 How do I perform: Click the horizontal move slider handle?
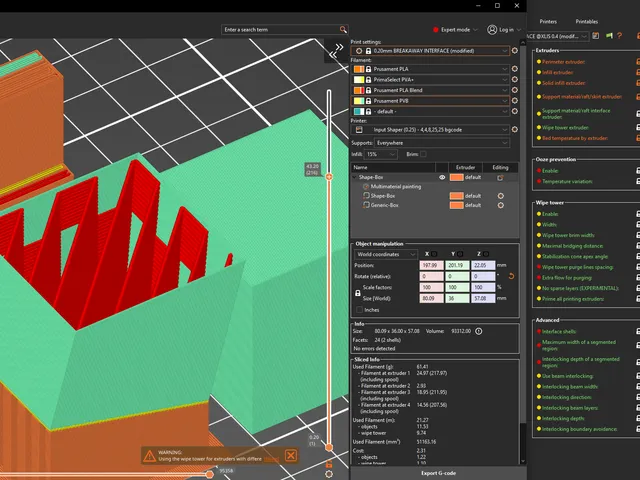click(x=209, y=474)
